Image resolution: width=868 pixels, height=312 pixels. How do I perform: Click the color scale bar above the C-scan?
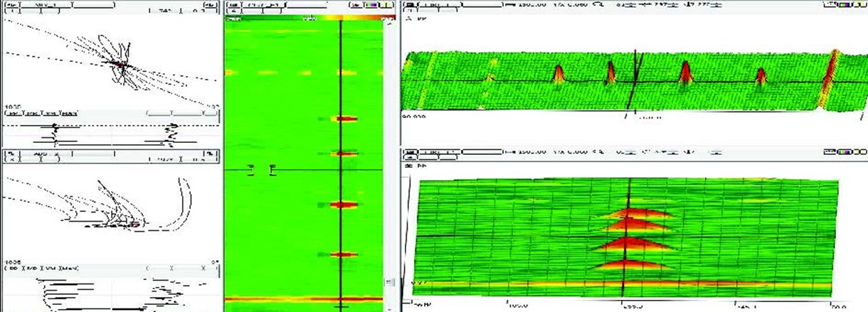pos(310,18)
